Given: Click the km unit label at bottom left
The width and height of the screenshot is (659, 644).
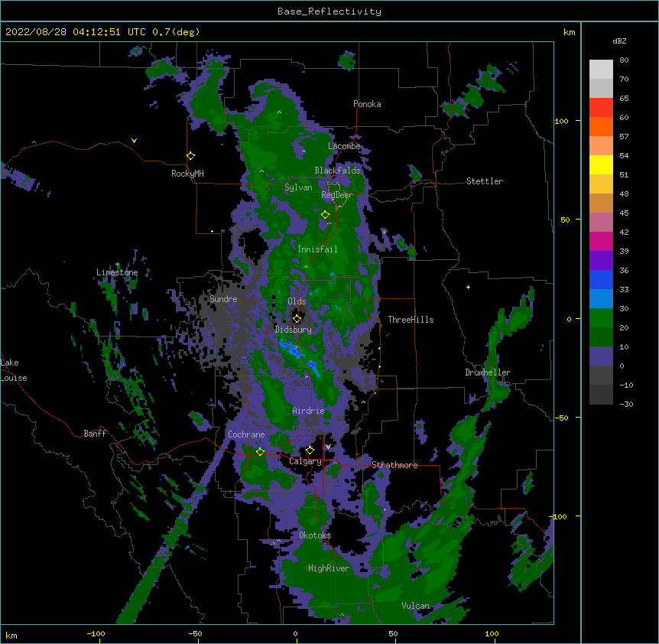Looking at the screenshot, I should (11, 636).
